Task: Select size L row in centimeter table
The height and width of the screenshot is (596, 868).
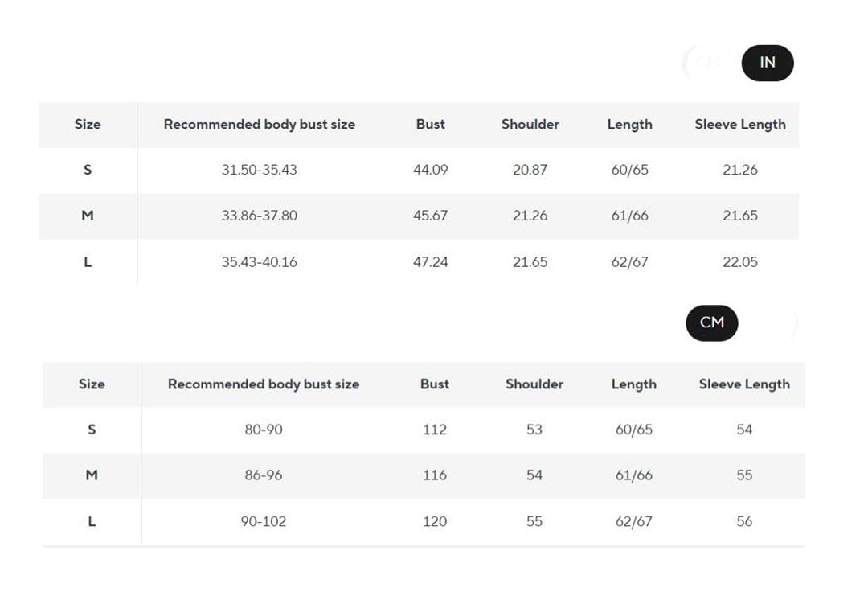Action: (424, 522)
